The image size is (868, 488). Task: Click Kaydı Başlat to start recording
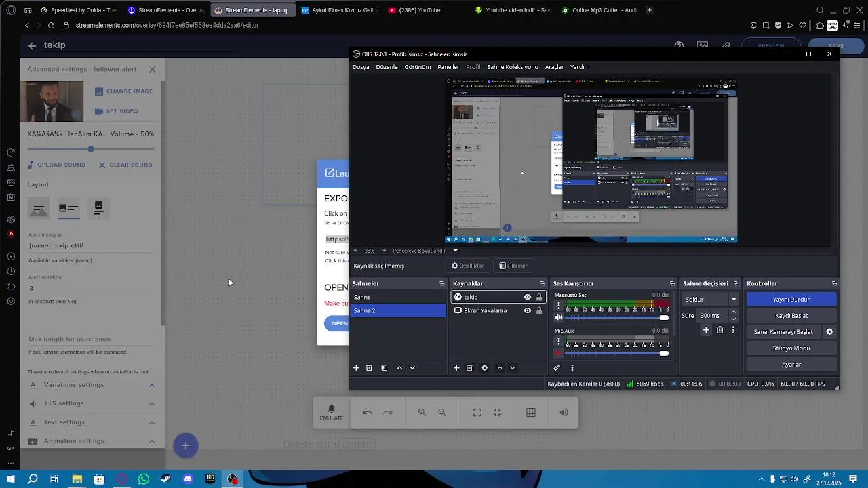(x=791, y=316)
